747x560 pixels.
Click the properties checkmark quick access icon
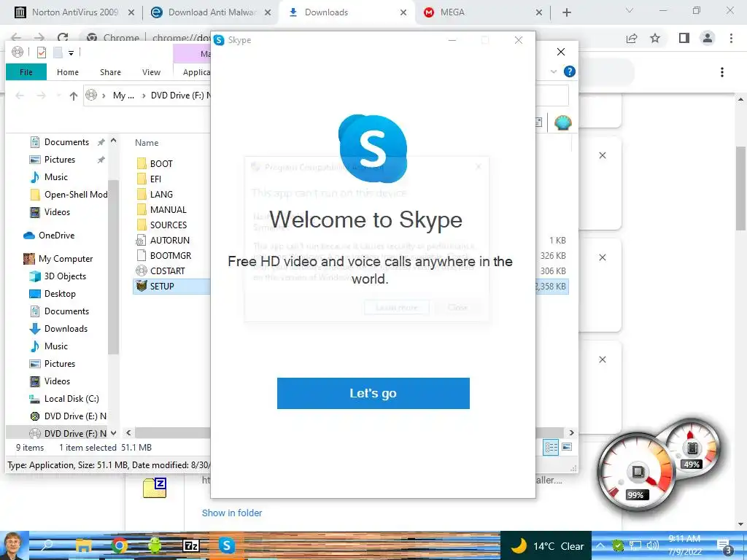click(x=42, y=52)
